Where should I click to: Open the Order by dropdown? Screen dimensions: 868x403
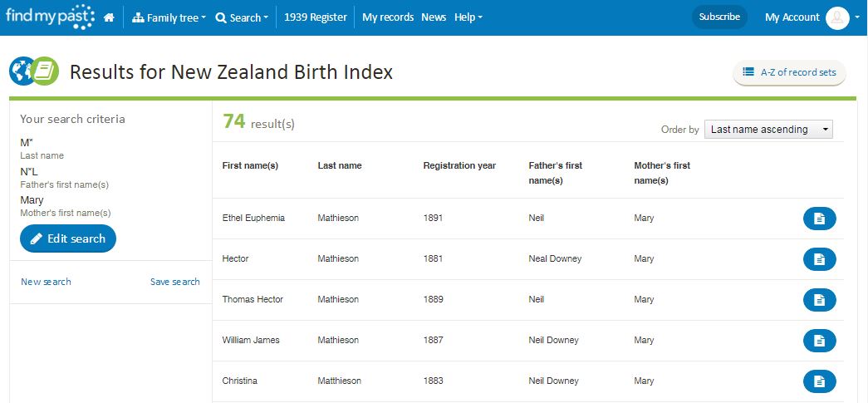coord(768,130)
